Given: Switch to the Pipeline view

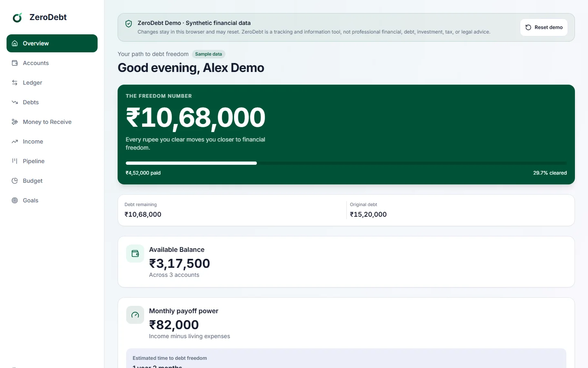Looking at the screenshot, I should click(x=34, y=161).
